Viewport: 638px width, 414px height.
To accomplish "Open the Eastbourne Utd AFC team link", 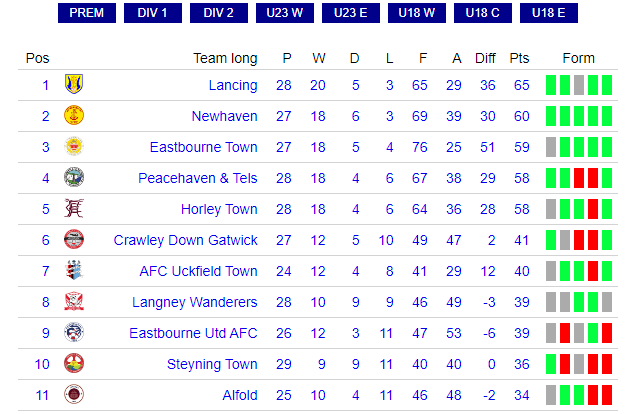I will click(193, 333).
